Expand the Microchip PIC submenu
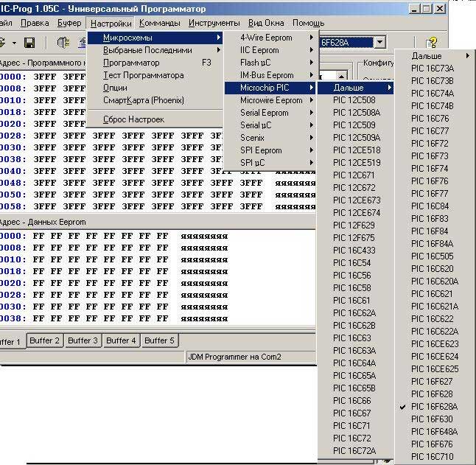476x465 pixels. (x=270, y=88)
